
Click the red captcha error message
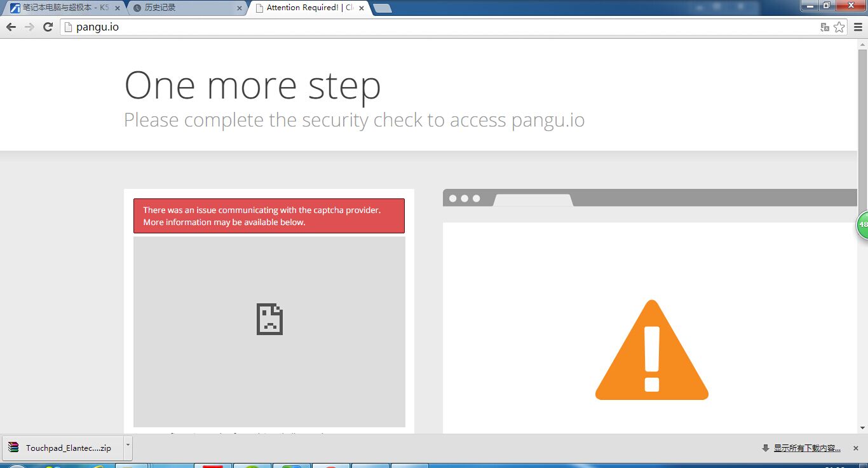pyautogui.click(x=269, y=216)
